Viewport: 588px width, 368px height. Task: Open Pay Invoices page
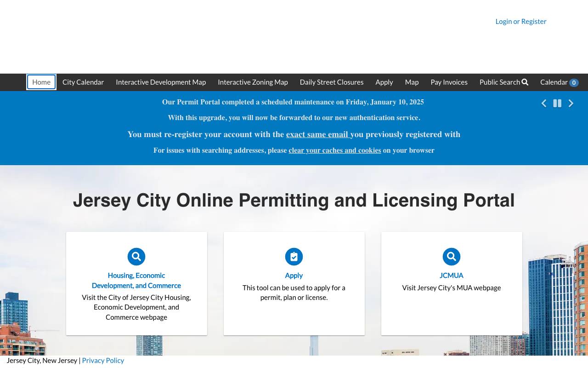click(449, 82)
